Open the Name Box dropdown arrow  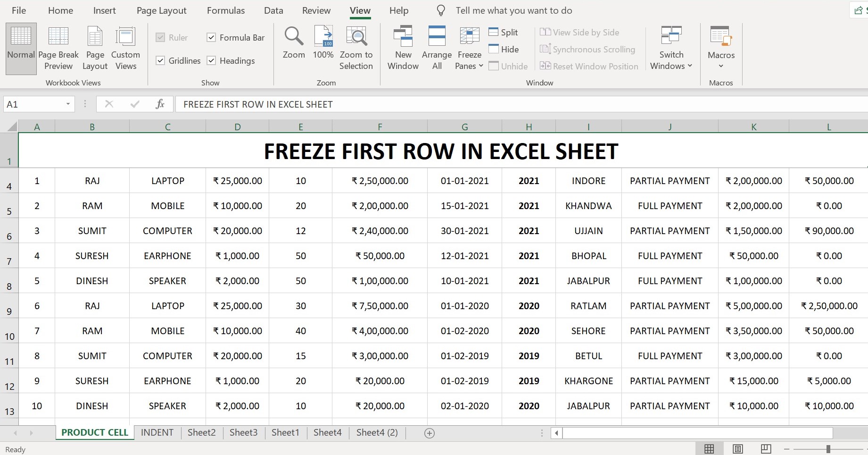pyautogui.click(x=68, y=104)
